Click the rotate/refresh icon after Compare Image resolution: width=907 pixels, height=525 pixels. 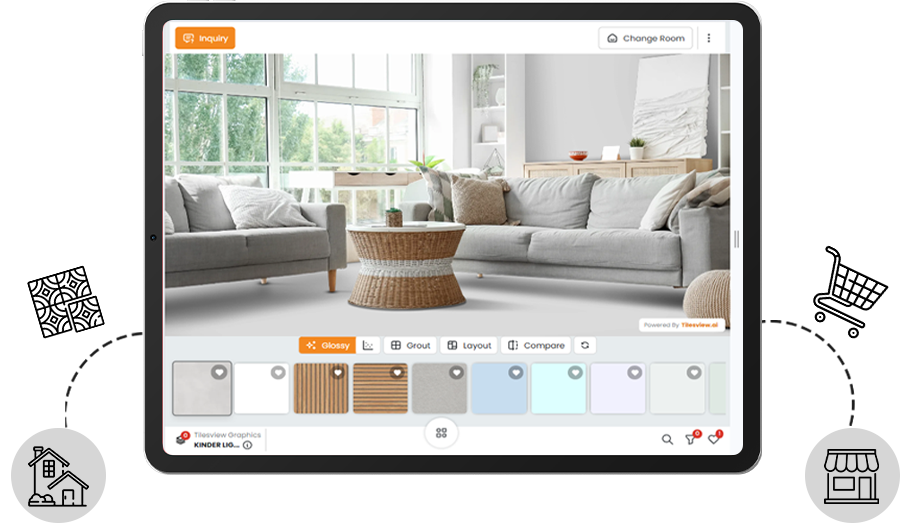(585, 345)
